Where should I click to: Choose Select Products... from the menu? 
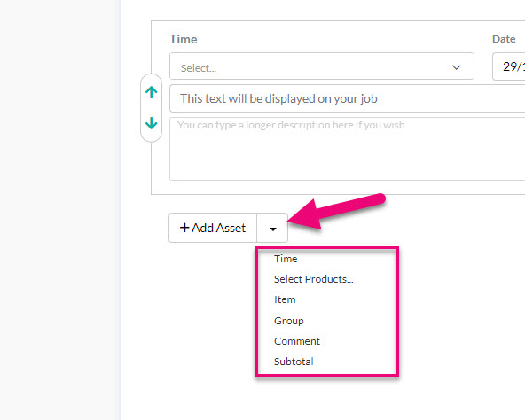(x=313, y=279)
